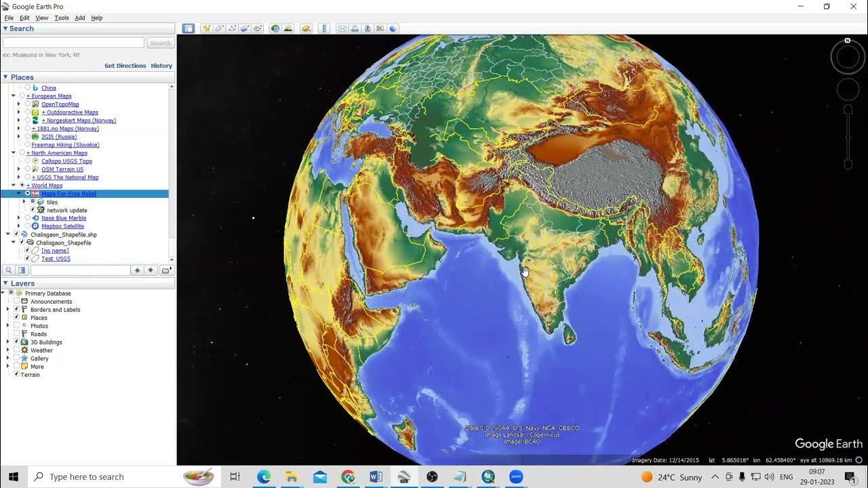Click the Caltopo USGS Topo link
The image size is (868, 488).
click(x=66, y=161)
